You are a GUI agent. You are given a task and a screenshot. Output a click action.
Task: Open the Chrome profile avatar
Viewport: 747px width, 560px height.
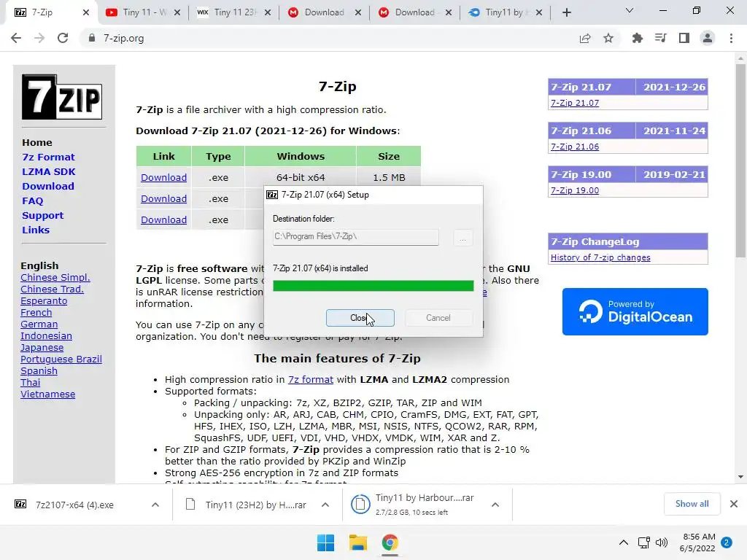point(708,38)
